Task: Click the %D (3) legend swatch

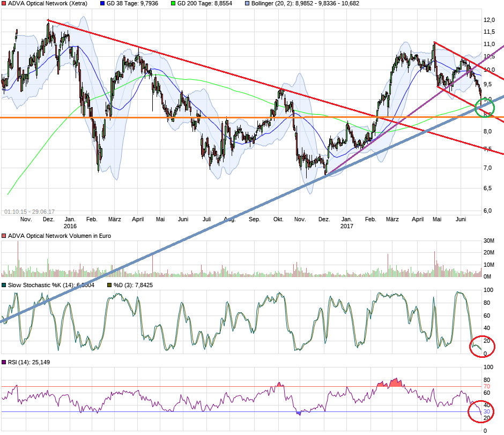Action: 109,285
